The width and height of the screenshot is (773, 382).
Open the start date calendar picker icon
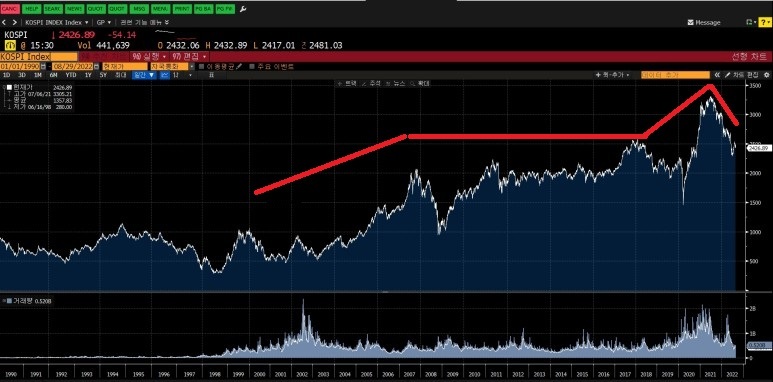(43, 67)
